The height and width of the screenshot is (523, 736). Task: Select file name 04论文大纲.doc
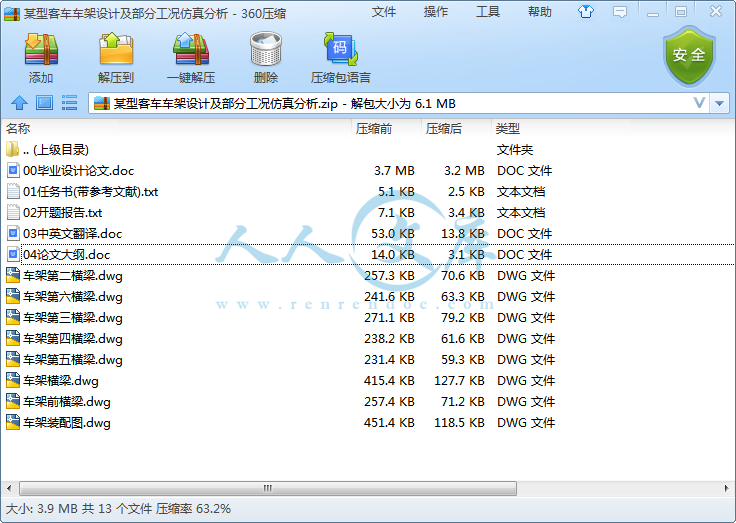67,254
